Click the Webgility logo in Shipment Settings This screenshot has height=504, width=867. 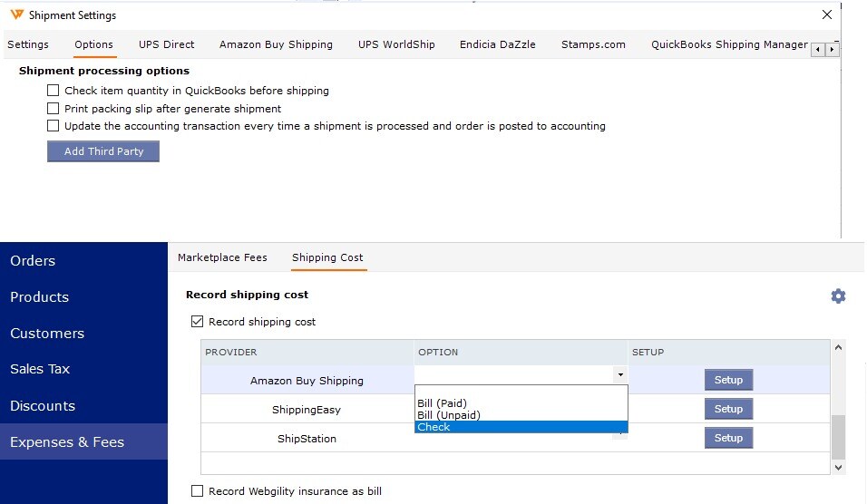coord(16,15)
